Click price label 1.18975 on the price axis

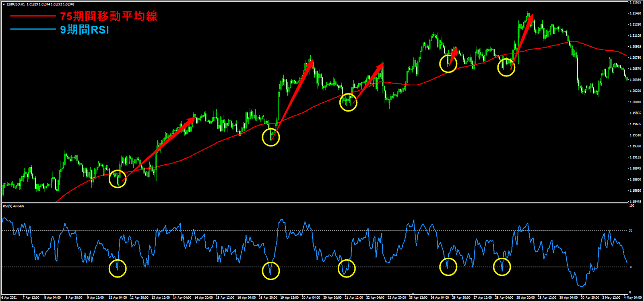tap(635, 168)
